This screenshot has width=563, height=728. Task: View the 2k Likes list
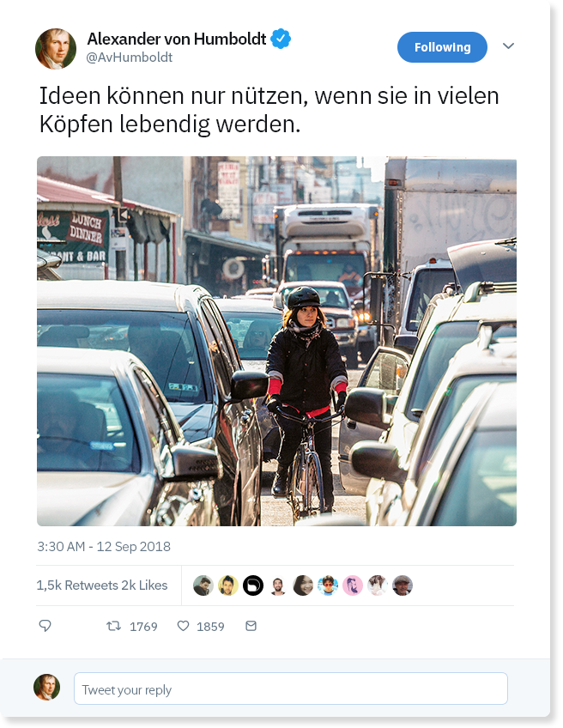pyautogui.click(x=144, y=585)
